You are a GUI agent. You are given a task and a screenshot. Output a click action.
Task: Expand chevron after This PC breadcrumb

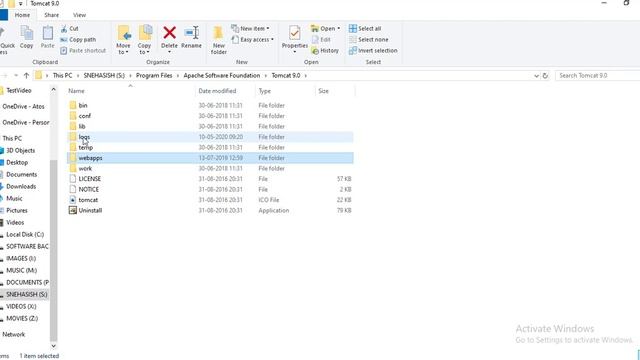point(78,76)
